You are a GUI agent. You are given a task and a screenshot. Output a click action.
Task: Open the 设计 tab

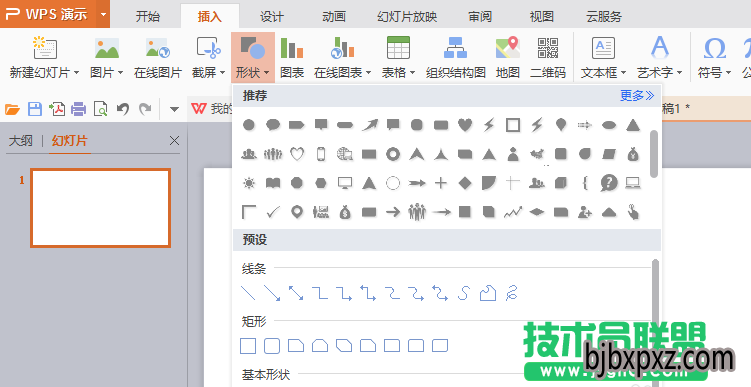click(272, 16)
